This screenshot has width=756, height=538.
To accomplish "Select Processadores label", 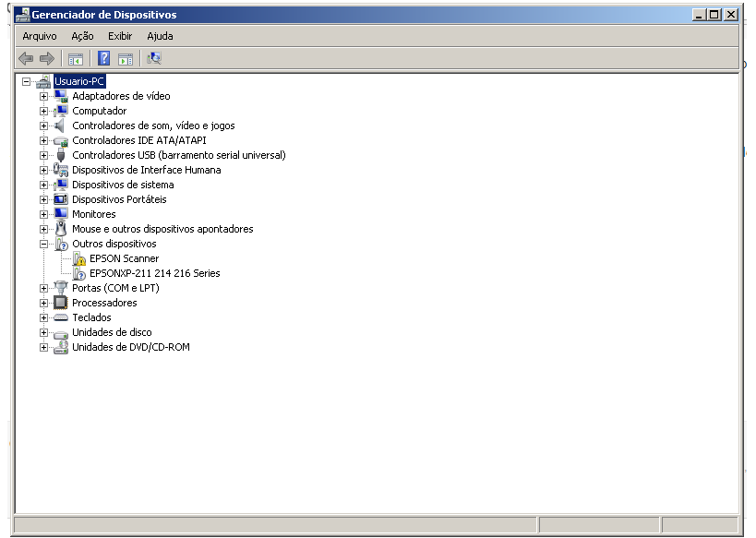I will (104, 303).
